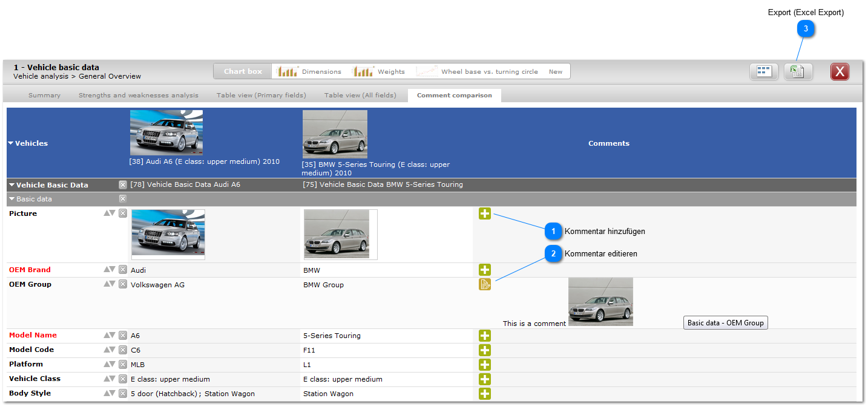This screenshot has height=407, width=868.
Task: Remove the Platform row via X icon
Action: pos(123,365)
